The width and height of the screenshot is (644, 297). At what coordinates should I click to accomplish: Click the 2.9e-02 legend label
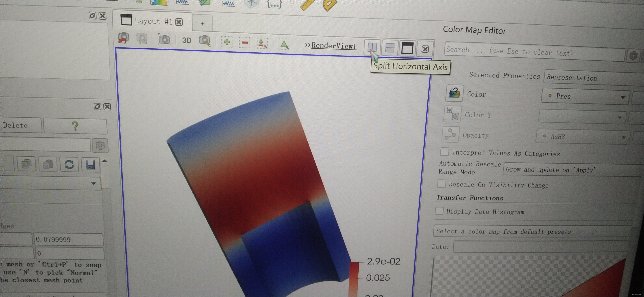point(383,261)
